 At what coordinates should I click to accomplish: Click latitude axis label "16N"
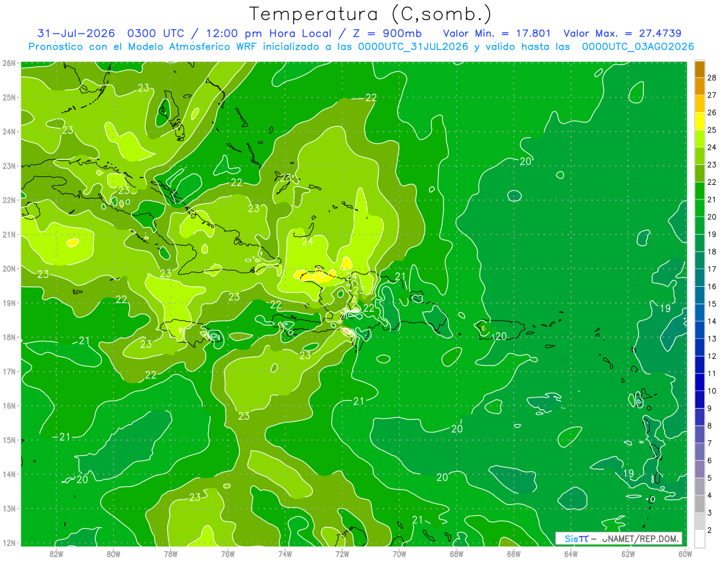(x=8, y=406)
